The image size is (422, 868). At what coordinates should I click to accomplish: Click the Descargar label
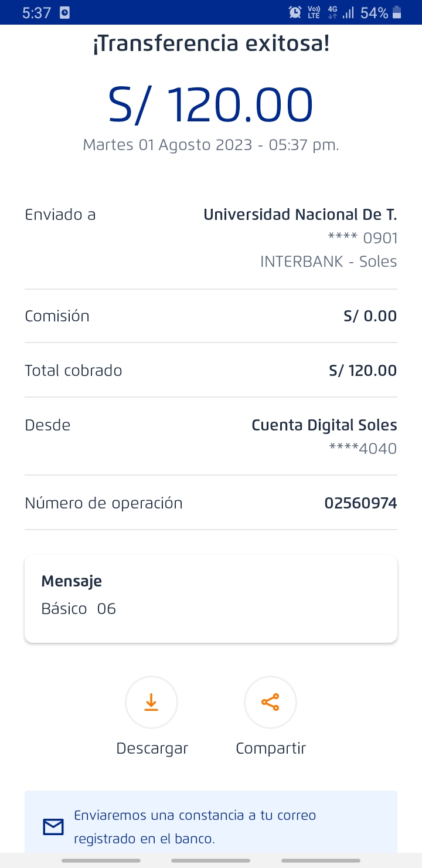click(x=152, y=748)
